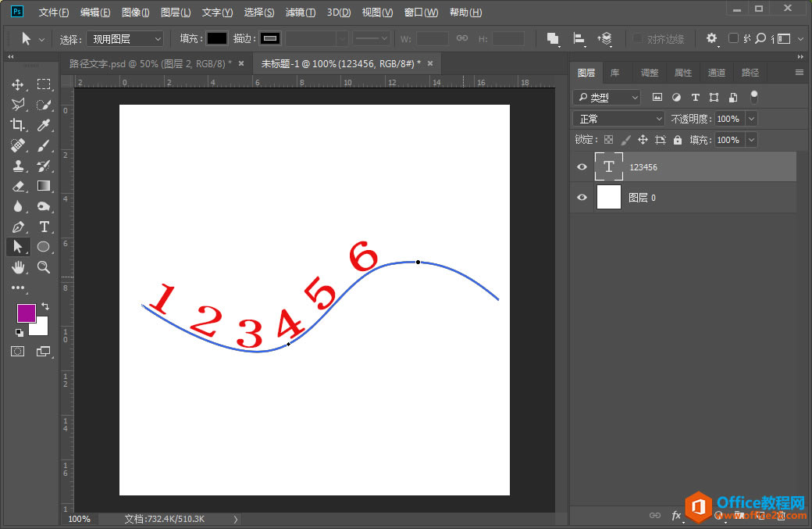This screenshot has width=812, height=529.
Task: Open the status bar info arrow
Action: pyautogui.click(x=236, y=519)
